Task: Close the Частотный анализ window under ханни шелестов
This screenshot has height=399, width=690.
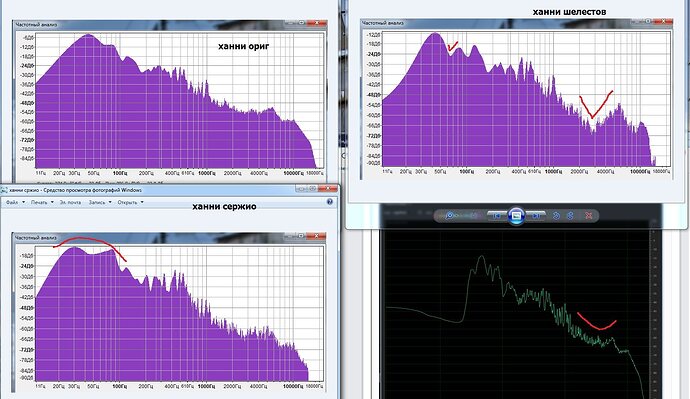Action: (664, 21)
